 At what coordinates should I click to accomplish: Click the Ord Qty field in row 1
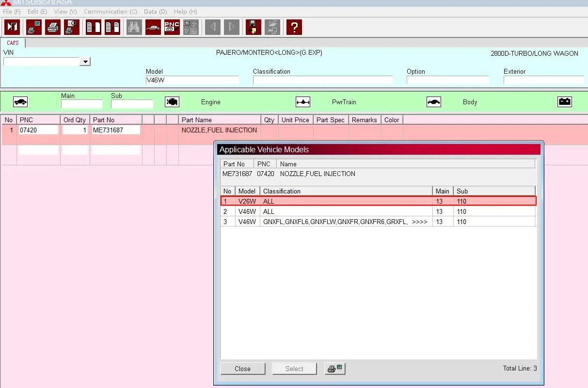75,130
